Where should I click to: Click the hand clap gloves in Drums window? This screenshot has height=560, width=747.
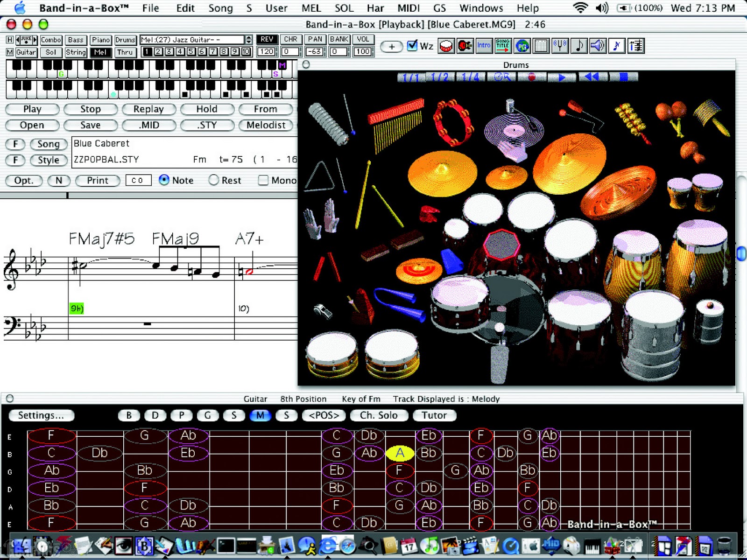(321, 218)
